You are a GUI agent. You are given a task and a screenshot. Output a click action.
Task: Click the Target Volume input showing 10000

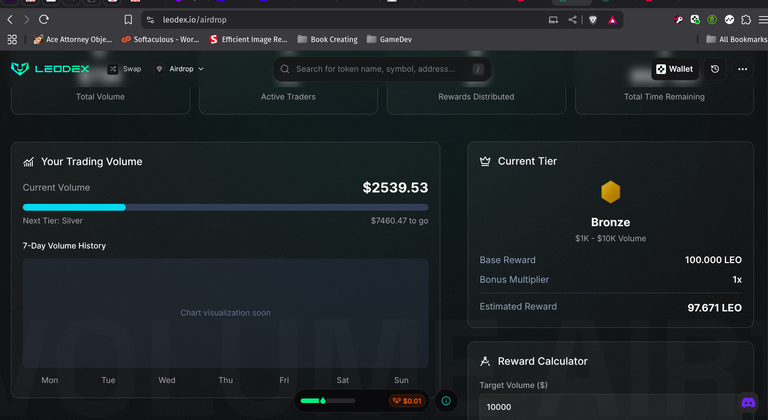(x=610, y=407)
